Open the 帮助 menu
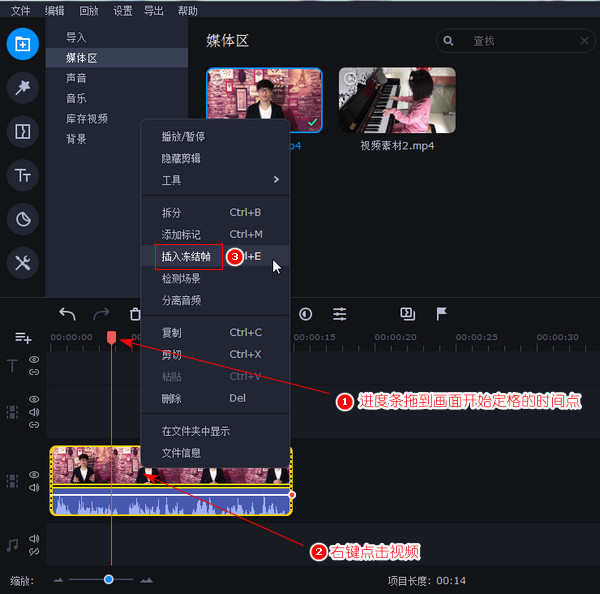 click(188, 11)
